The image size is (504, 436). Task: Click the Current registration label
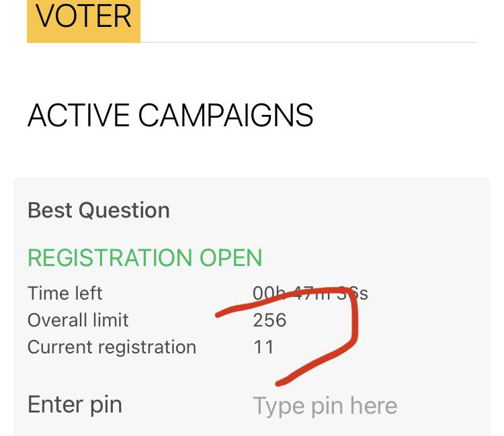(x=112, y=347)
